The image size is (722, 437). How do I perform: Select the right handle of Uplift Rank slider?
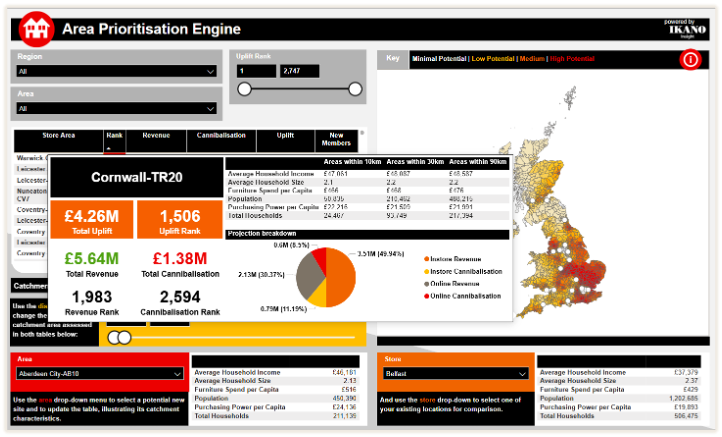(x=355, y=89)
